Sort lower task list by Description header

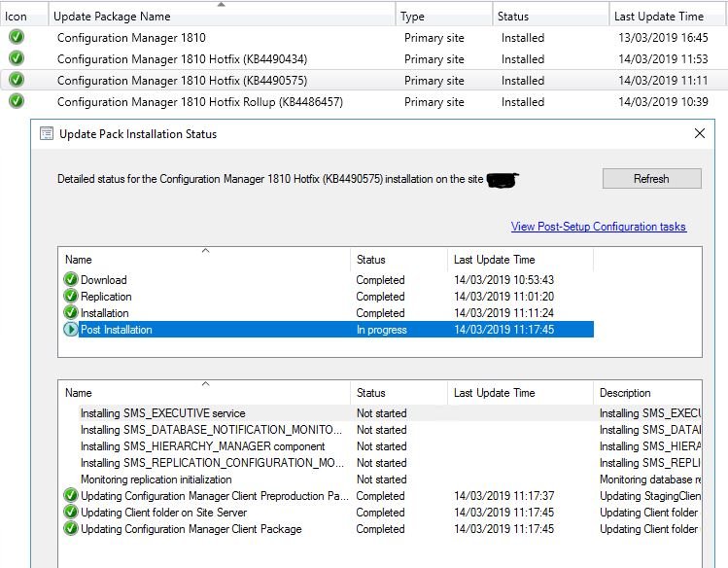pyautogui.click(x=647, y=393)
